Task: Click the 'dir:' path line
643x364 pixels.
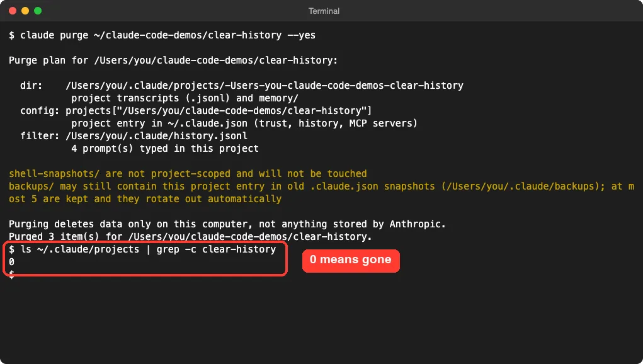Action: (242, 85)
